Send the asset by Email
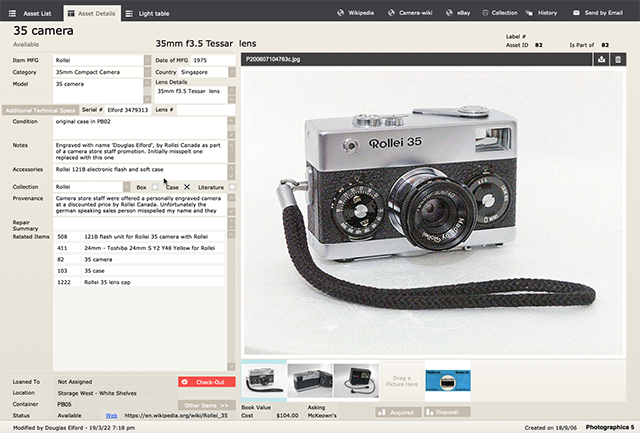 click(611, 13)
